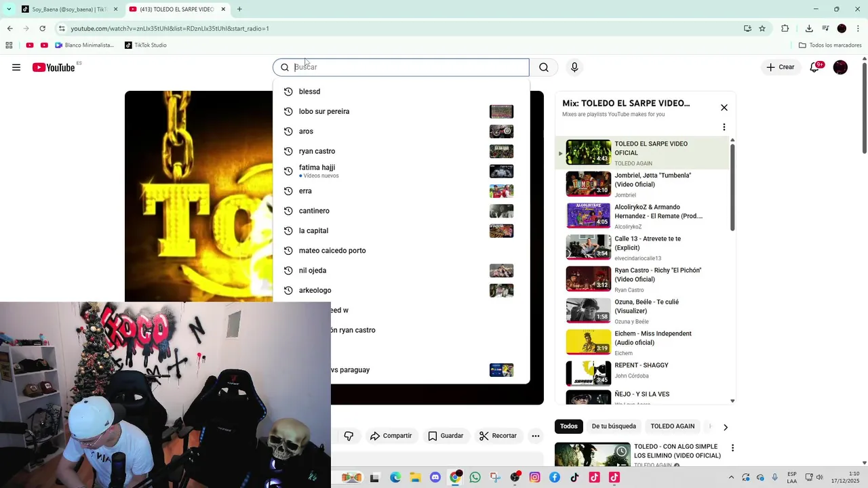Choose mateo caicedo porto suggestion
Image resolution: width=868 pixels, height=488 pixels.
401,251
